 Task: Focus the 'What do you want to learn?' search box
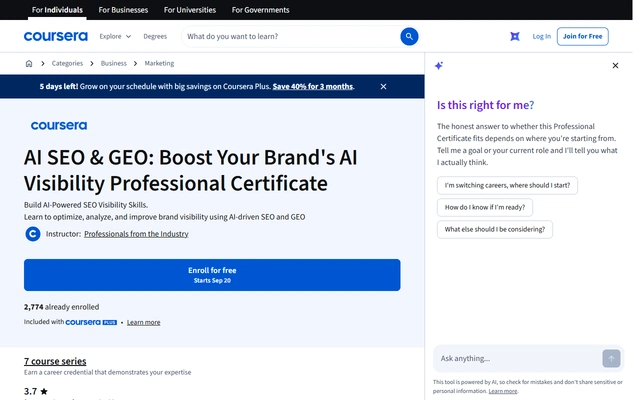click(x=290, y=36)
